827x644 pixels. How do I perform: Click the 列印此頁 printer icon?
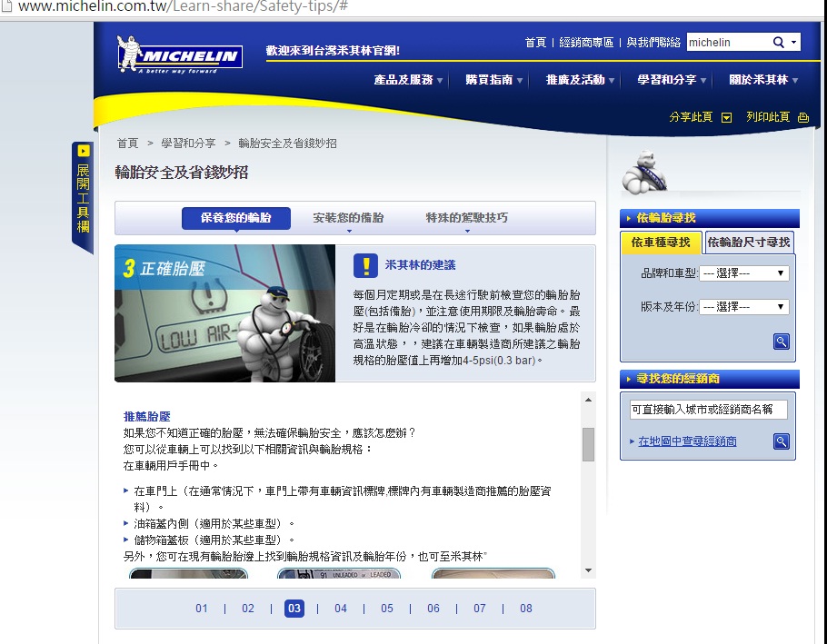click(802, 117)
